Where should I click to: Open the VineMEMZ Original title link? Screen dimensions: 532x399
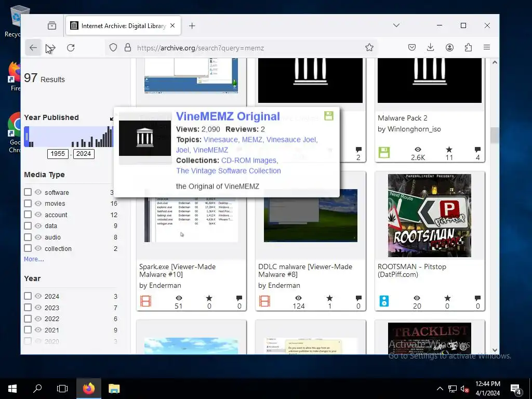tap(228, 116)
